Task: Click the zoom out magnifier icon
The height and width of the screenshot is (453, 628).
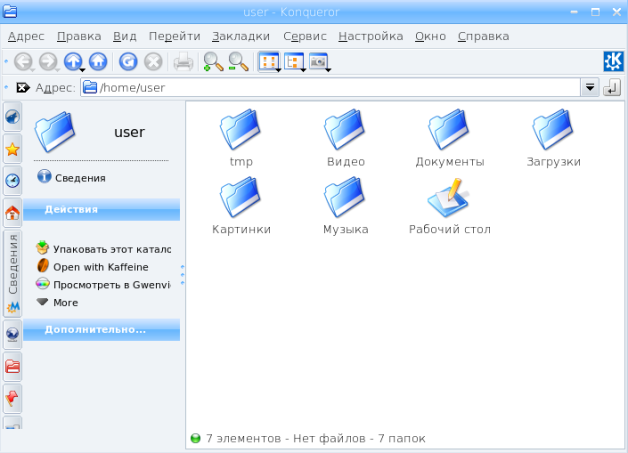Action: pos(238,62)
